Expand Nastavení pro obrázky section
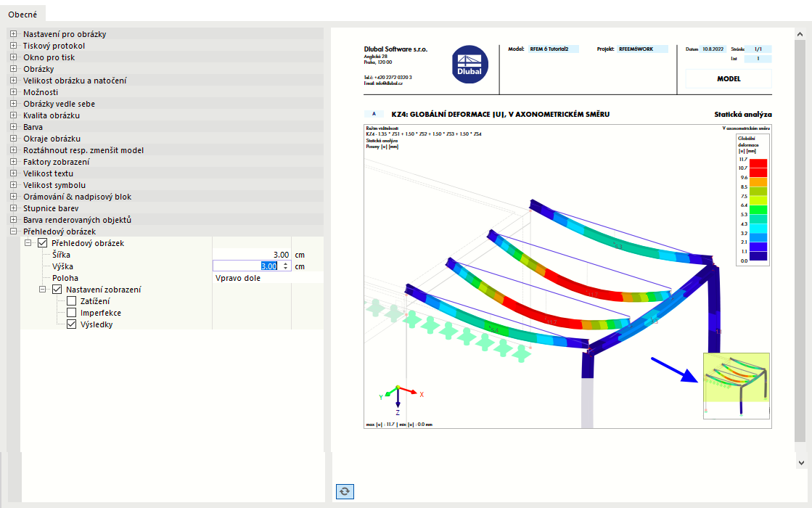812x508 pixels. 14,33
